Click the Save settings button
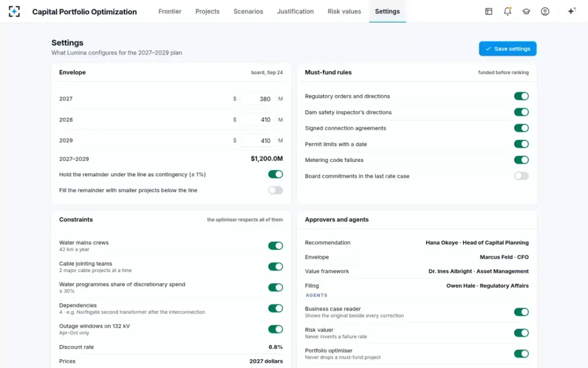This screenshot has height=368, width=588. coord(508,49)
